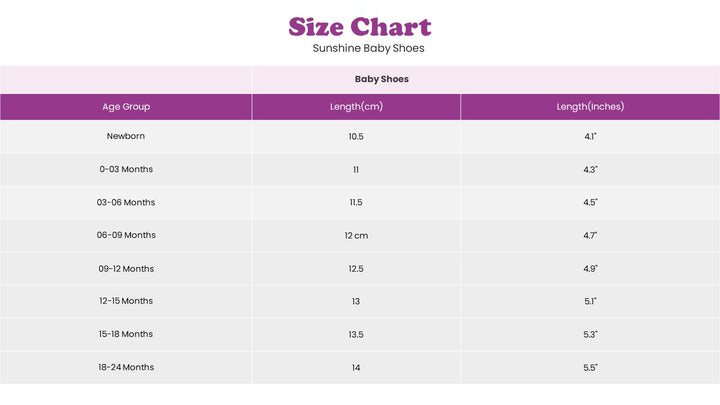Select the 09-12 Months age cell
720x405 pixels.
(x=126, y=268)
